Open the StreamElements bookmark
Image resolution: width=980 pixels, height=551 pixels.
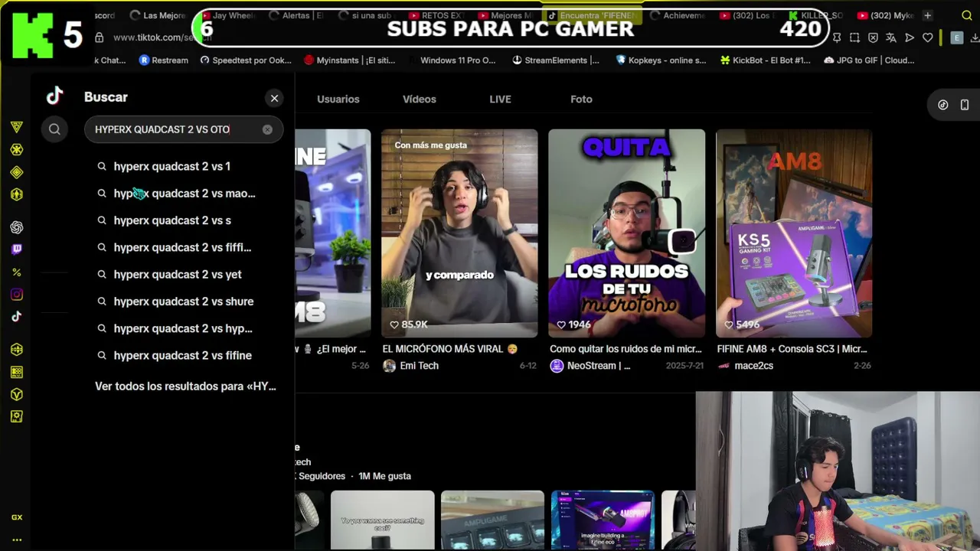[556, 60]
